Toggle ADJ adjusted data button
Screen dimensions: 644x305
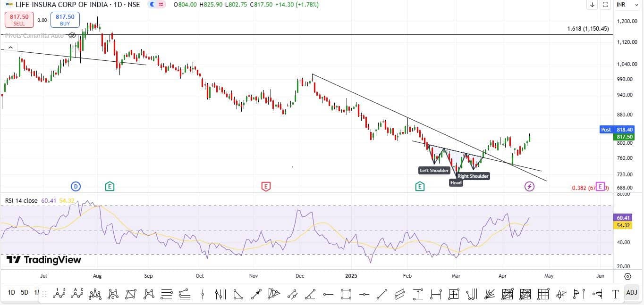coord(631,293)
